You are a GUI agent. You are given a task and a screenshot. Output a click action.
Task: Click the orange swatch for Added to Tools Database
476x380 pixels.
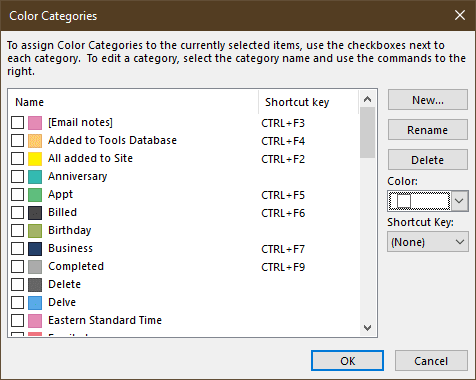click(35, 141)
